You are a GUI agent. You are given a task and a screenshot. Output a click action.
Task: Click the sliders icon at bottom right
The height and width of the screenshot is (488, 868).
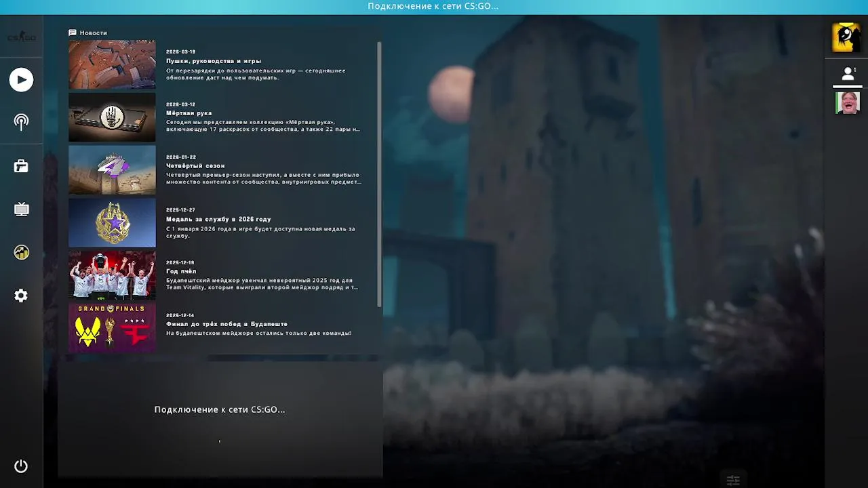pyautogui.click(x=733, y=480)
